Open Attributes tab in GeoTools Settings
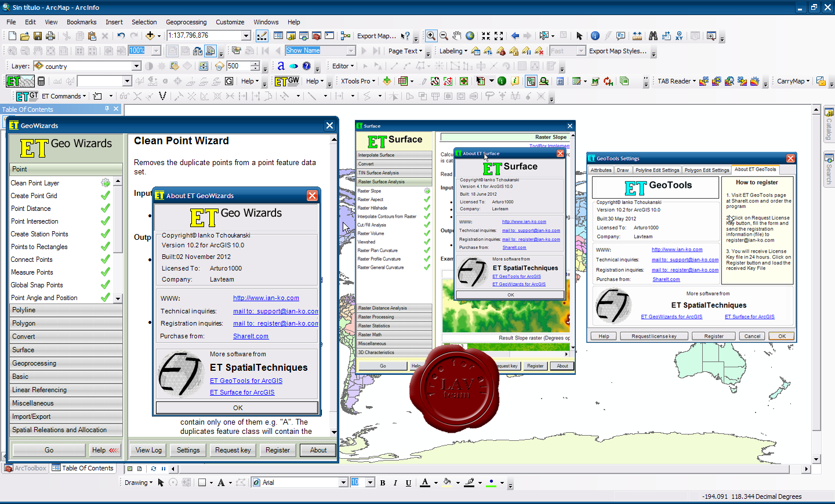This screenshot has width=835, height=504. pos(601,170)
